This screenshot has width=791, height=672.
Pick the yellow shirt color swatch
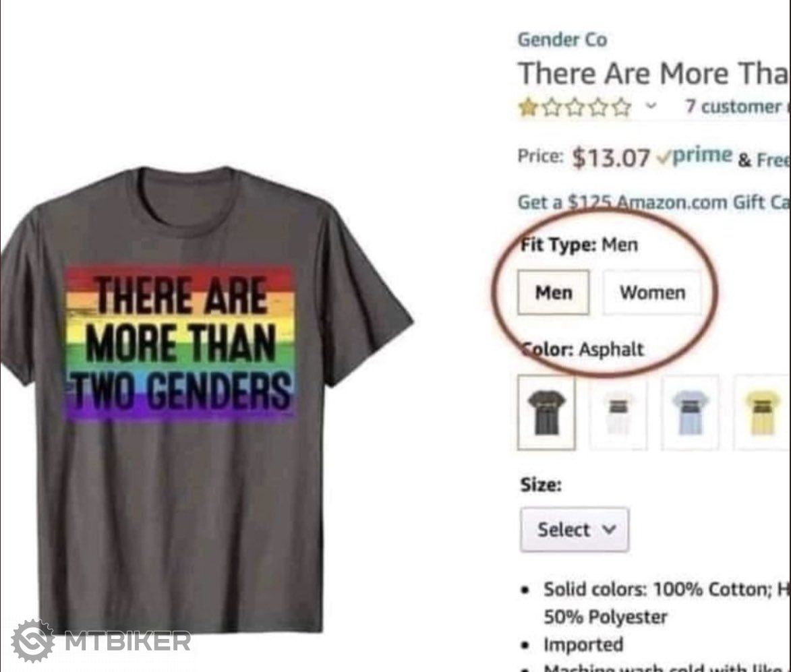click(762, 413)
